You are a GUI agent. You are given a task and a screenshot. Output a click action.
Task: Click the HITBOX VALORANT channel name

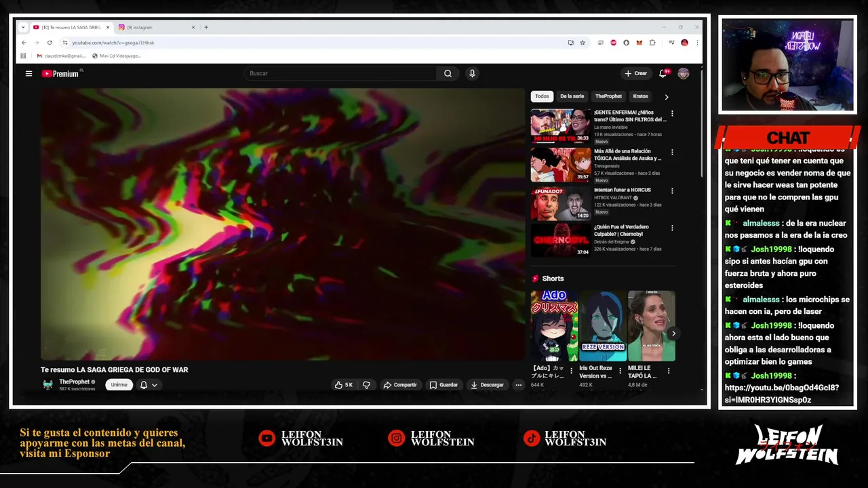point(612,198)
